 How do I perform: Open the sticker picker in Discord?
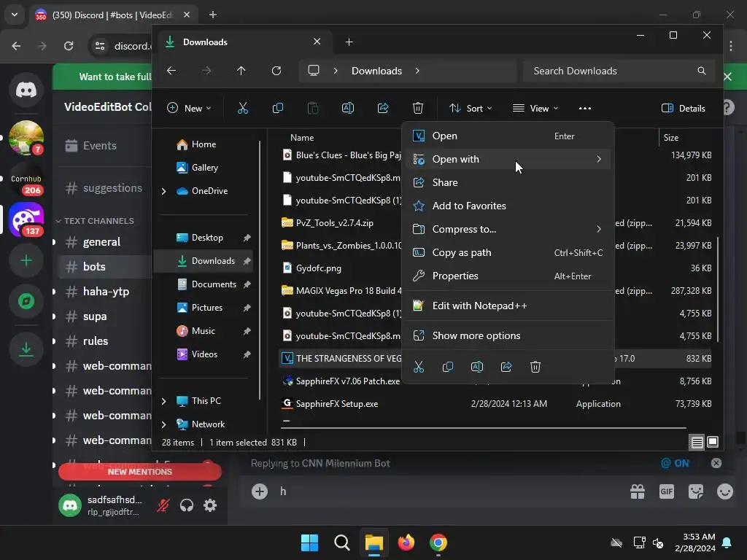point(696,491)
